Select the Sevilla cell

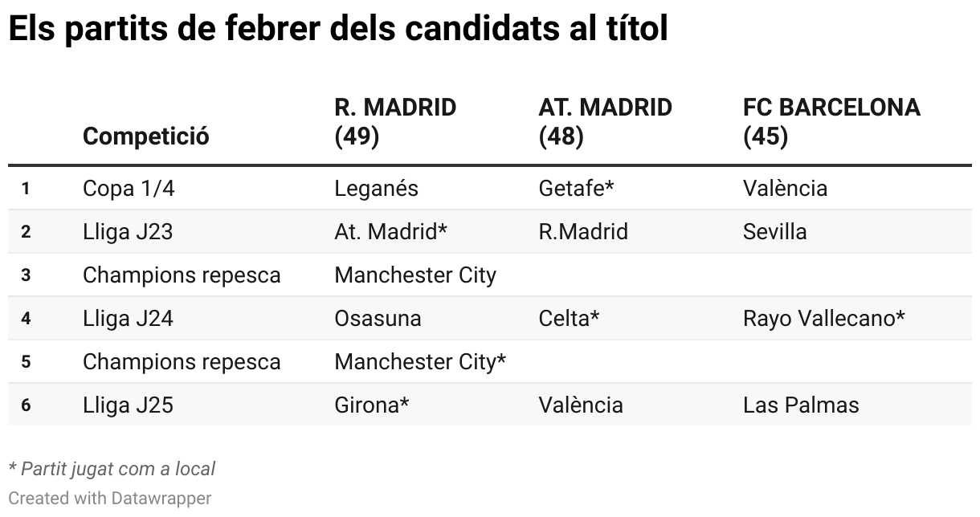774,232
